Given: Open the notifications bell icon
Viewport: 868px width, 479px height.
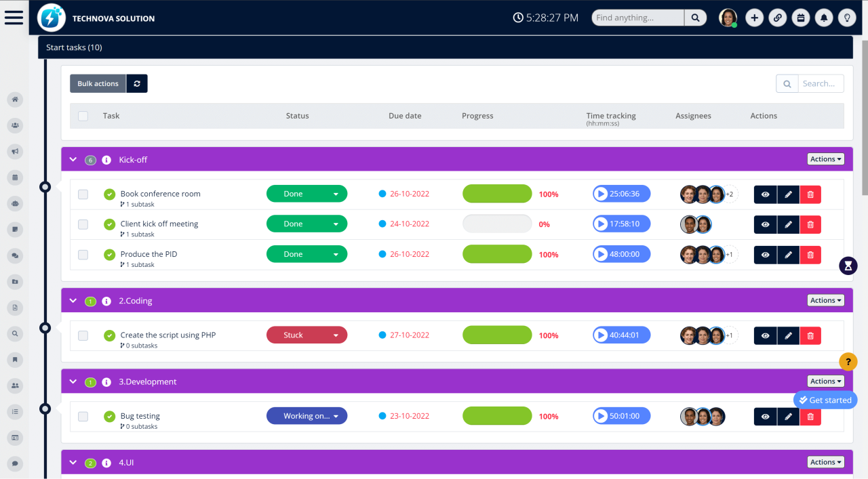Looking at the screenshot, I should point(823,18).
